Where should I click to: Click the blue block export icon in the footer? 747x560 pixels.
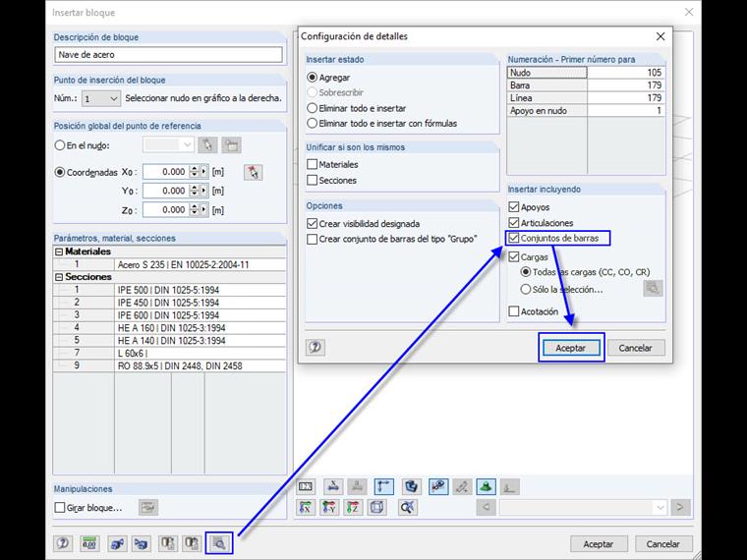tap(141, 543)
